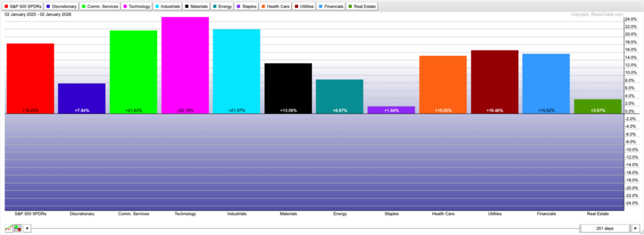Click the +18.23% value label
The image size is (644, 235).
click(x=30, y=111)
